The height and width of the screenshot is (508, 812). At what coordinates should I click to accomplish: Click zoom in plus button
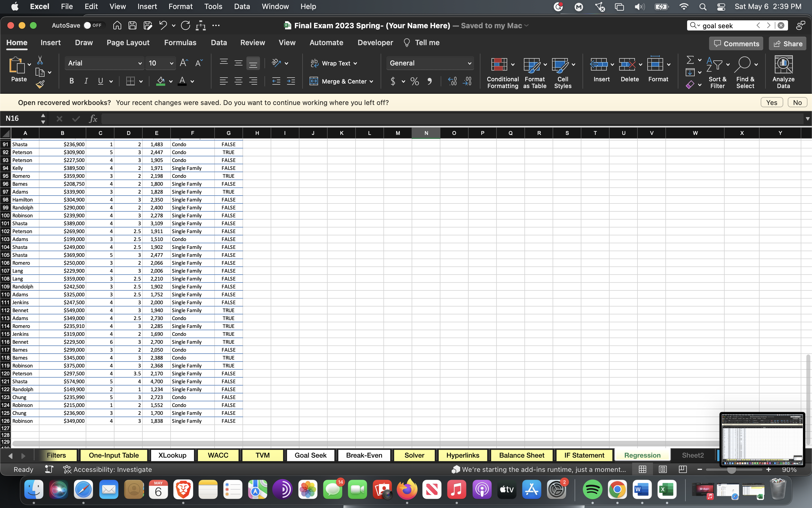768,469
